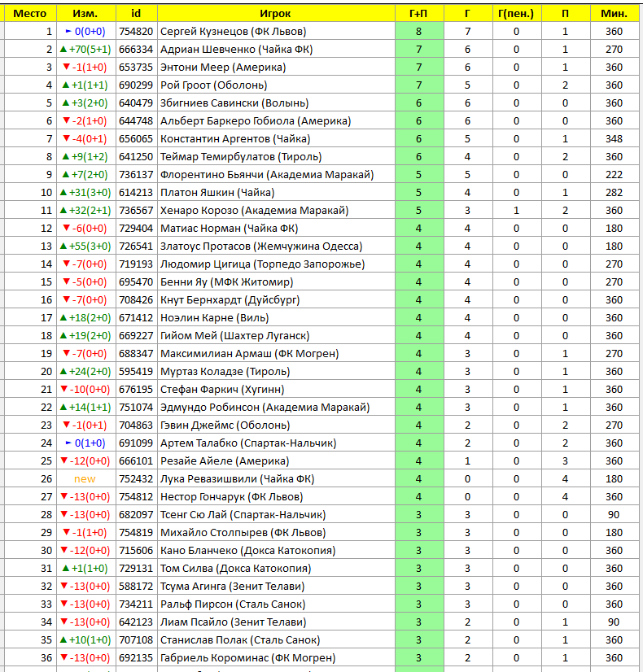643x672 pixels.
Task: Select player 'Кнут Бернхардт (Дуйсбург)'
Action: click(276, 300)
